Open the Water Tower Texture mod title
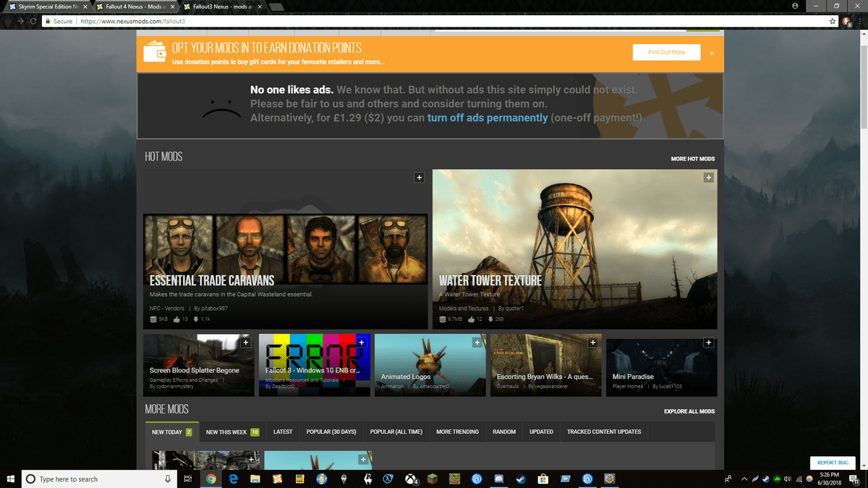Viewport: 868px width, 488px height. [x=490, y=281]
